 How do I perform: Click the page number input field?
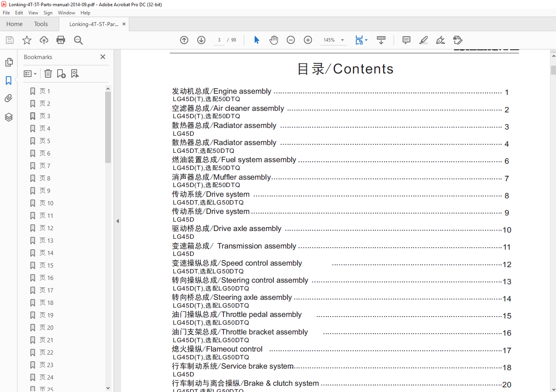219,40
